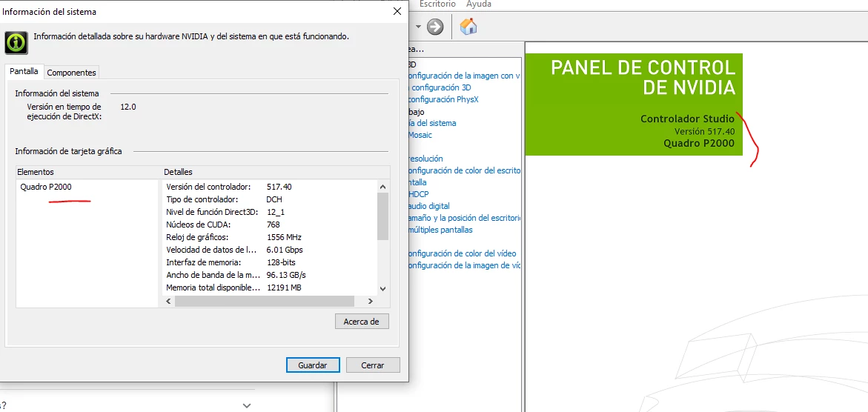Click the Guardar button

(312, 365)
